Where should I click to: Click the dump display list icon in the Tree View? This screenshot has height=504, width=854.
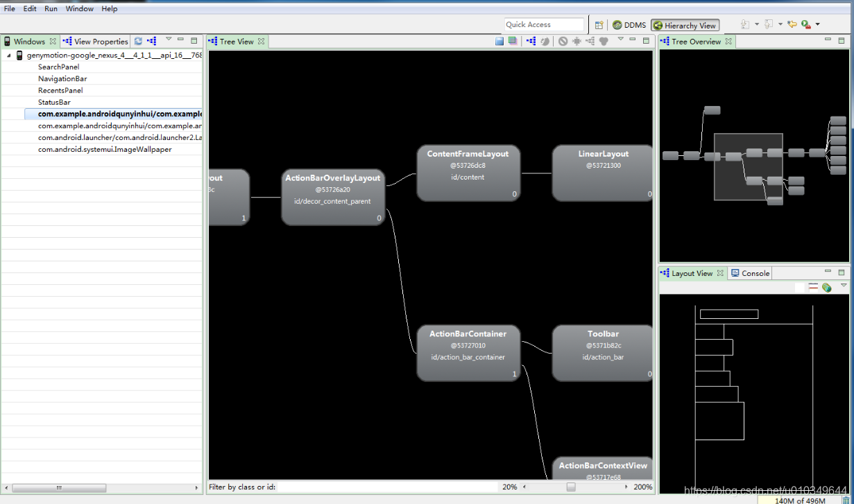tap(590, 41)
